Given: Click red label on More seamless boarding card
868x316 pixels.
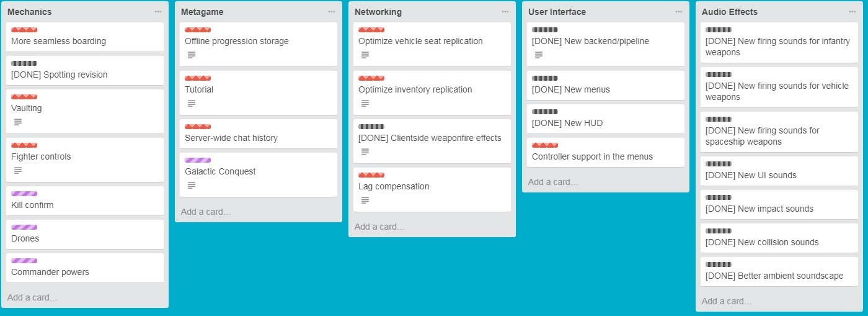Looking at the screenshot, I should point(24,30).
